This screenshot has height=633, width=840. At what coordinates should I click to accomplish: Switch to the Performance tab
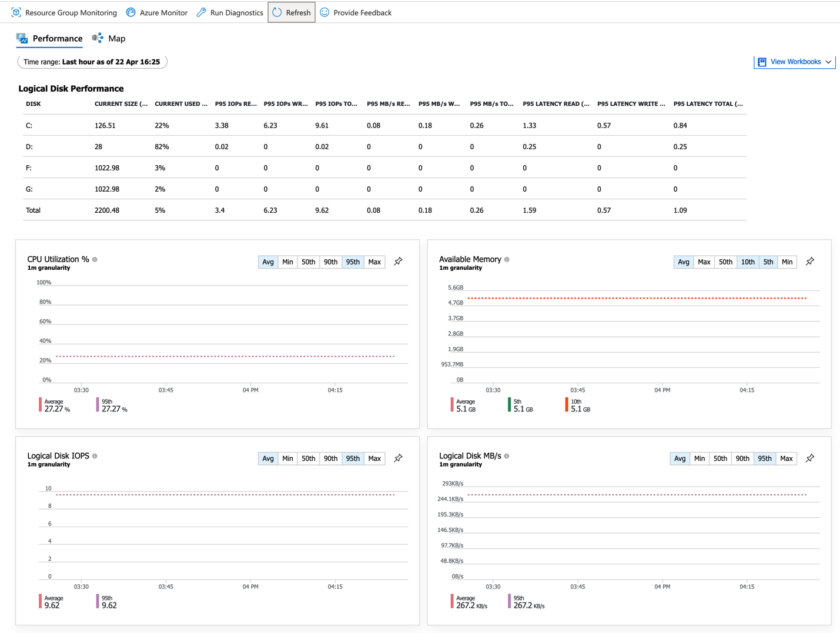click(x=49, y=39)
